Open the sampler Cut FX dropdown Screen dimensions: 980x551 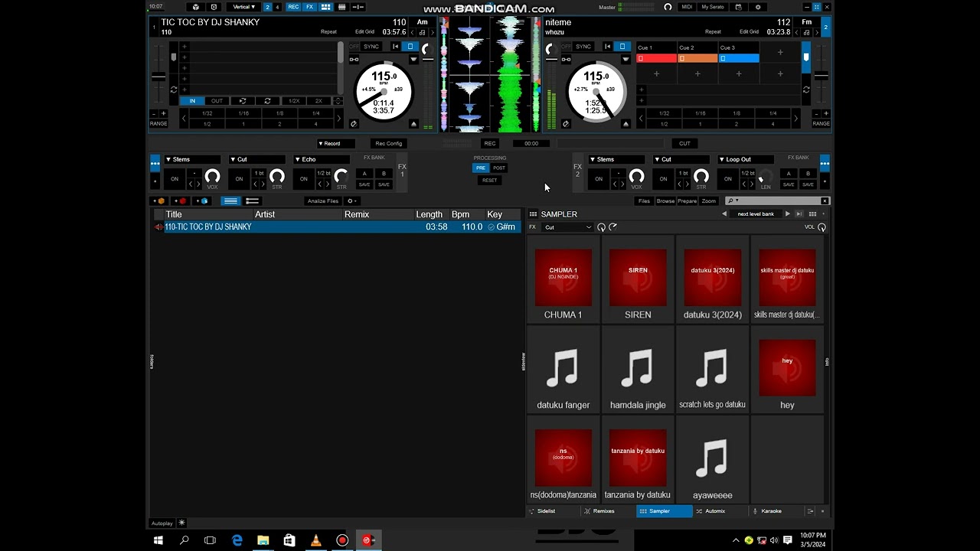(x=567, y=227)
